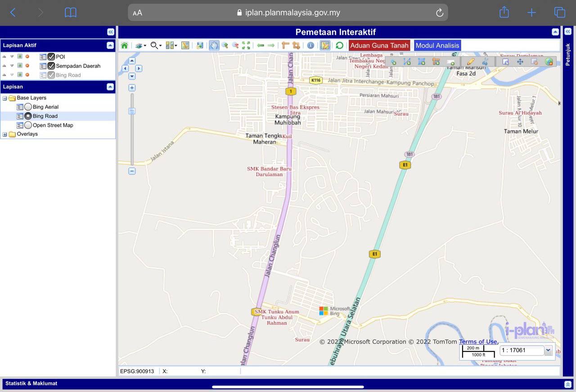The height and width of the screenshot is (392, 576).
Task: Open the Petunjuk side tab
Action: click(x=568, y=54)
